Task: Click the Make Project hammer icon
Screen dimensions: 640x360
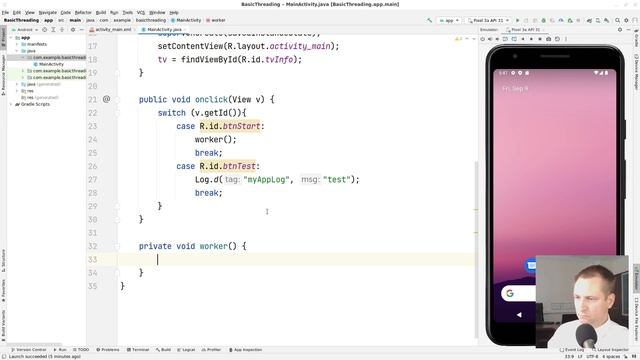Action: pos(429,20)
